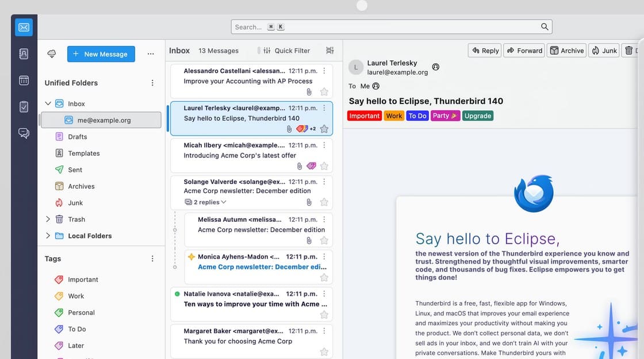The height and width of the screenshot is (359, 644).
Task: Open Unified Folders options menu
Action: [152, 83]
